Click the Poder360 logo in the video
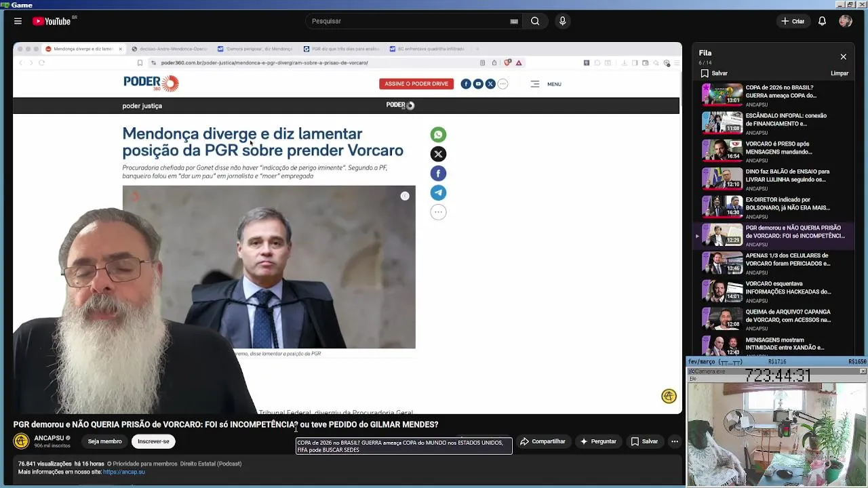 (151, 83)
